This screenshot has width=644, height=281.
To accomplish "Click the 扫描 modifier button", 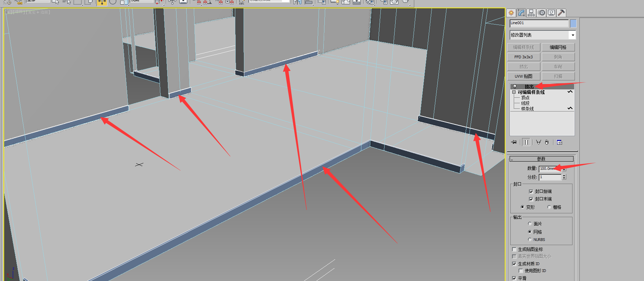I will coord(558,76).
